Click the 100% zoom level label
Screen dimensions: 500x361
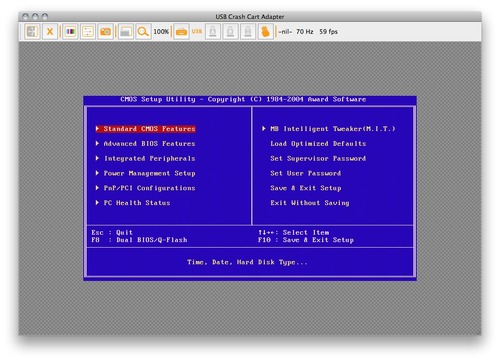point(161,32)
